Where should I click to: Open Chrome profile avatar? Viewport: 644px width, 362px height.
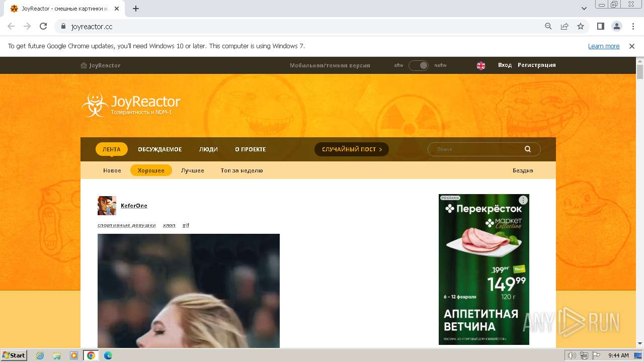[616, 26]
